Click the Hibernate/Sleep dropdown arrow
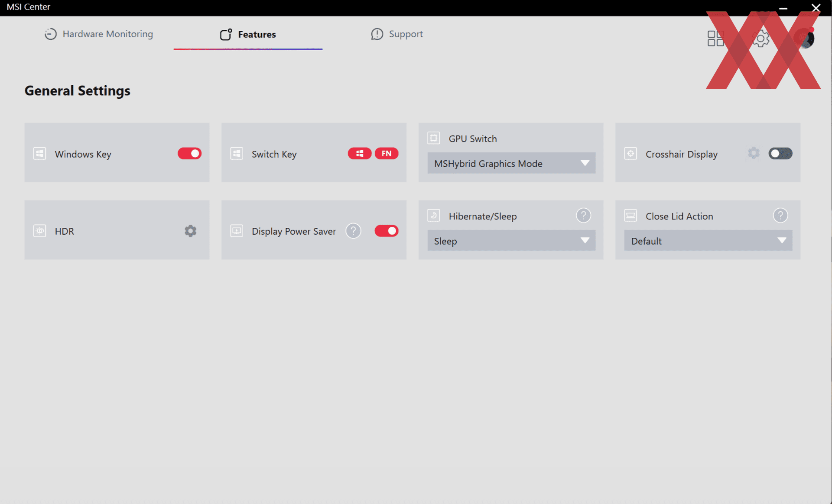 click(x=585, y=241)
